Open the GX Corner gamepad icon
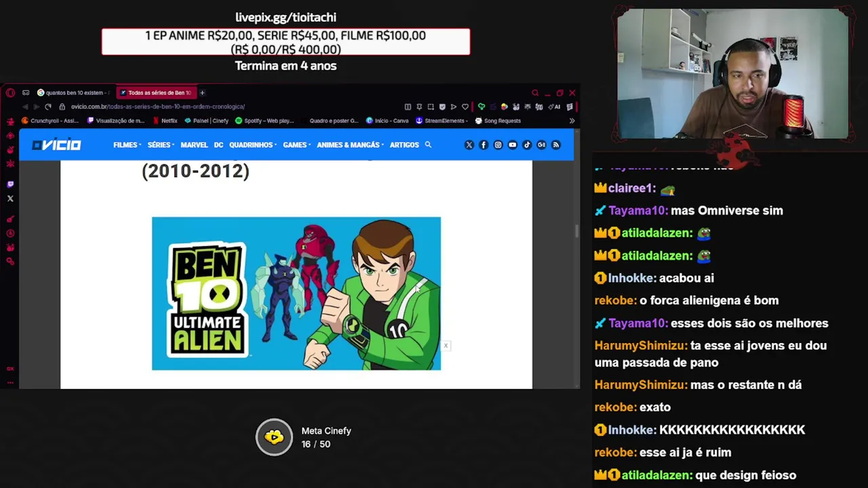 (x=26, y=93)
